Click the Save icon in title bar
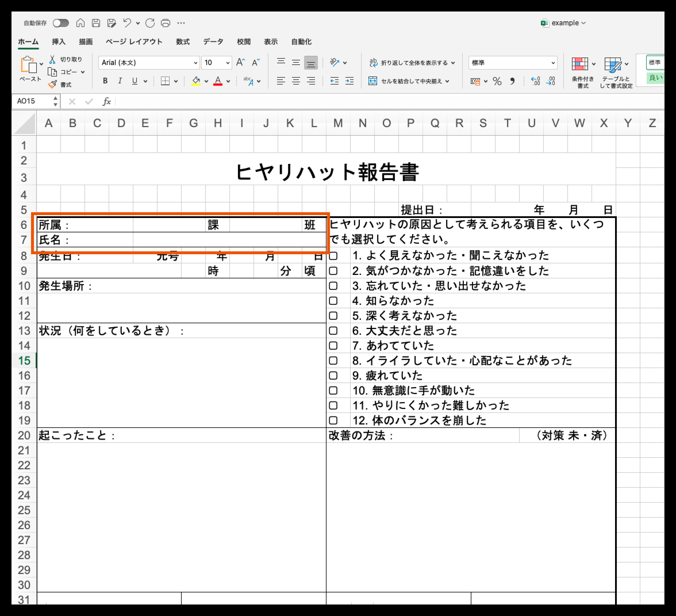Screen dimensions: 676x616 point(96,23)
